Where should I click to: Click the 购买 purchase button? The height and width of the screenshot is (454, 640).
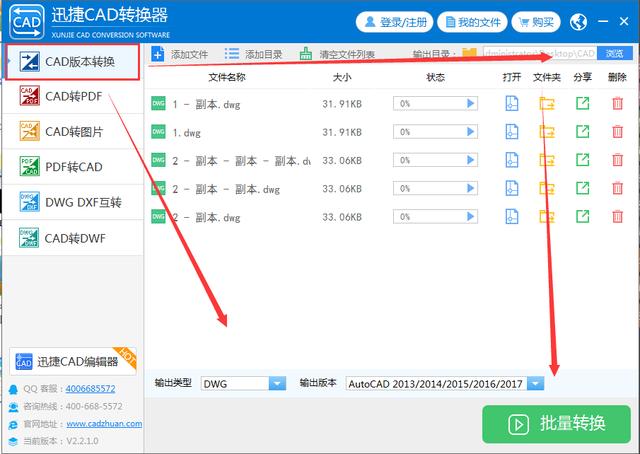[x=536, y=22]
